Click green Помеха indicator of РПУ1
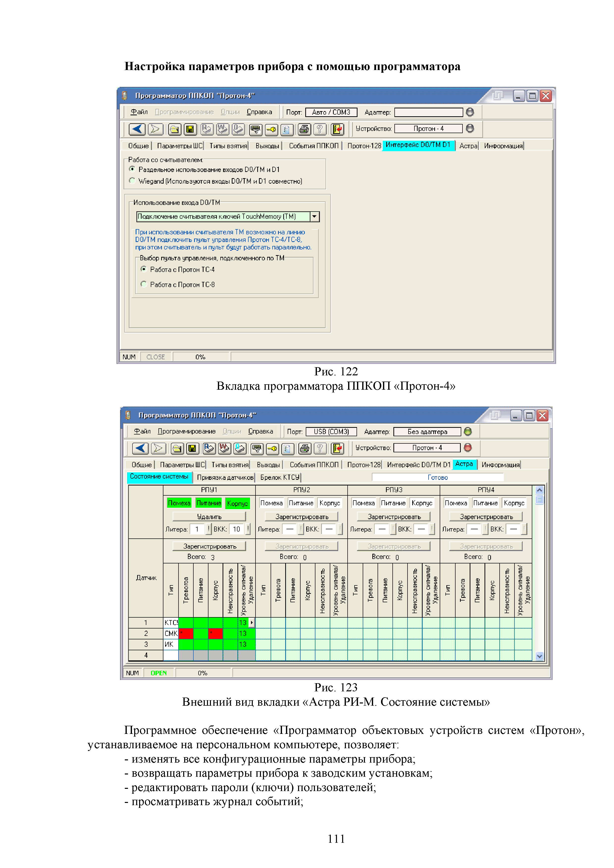The width and height of the screenshot is (614, 868). (179, 503)
